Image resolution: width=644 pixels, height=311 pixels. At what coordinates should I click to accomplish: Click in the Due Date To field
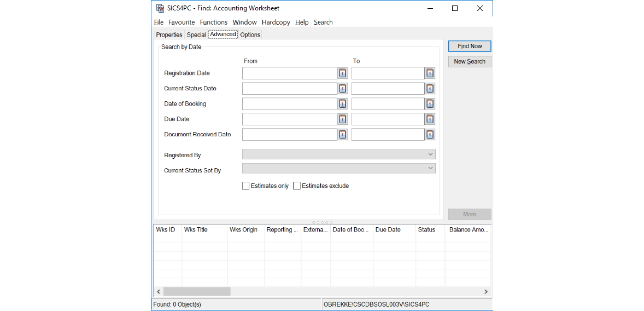click(388, 119)
